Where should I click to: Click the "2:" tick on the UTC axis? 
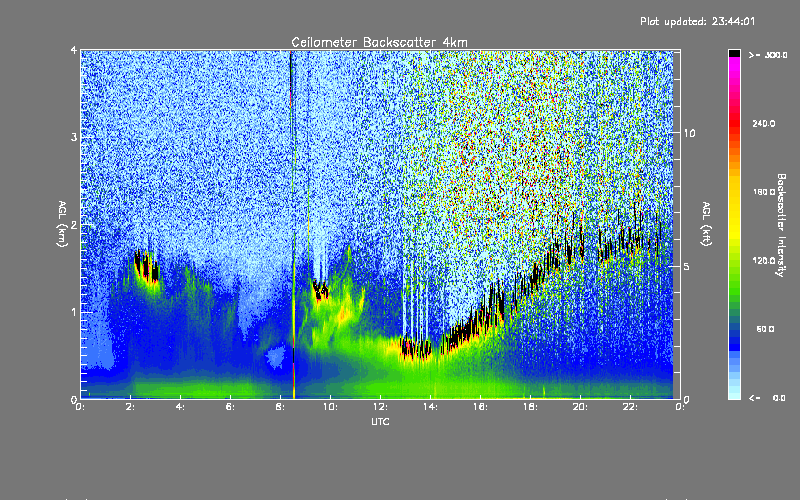(x=131, y=407)
